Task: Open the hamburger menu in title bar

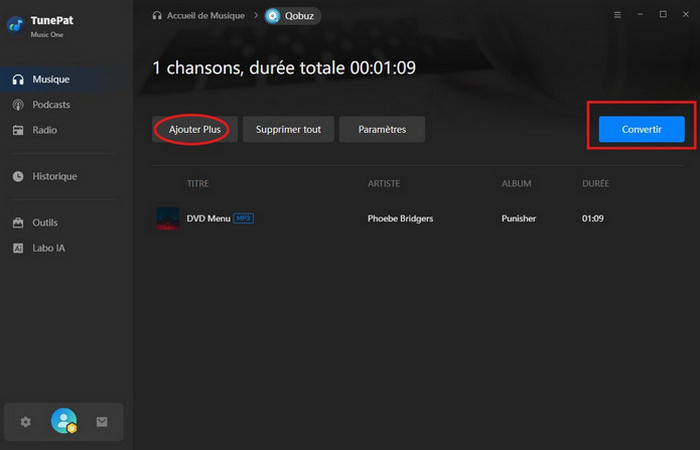Action: tap(616, 15)
